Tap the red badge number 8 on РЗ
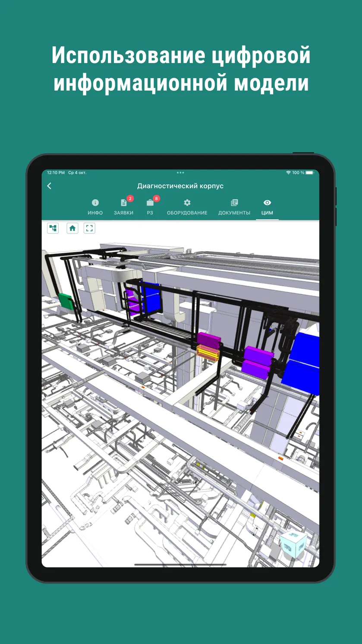362x644 pixels. (157, 199)
